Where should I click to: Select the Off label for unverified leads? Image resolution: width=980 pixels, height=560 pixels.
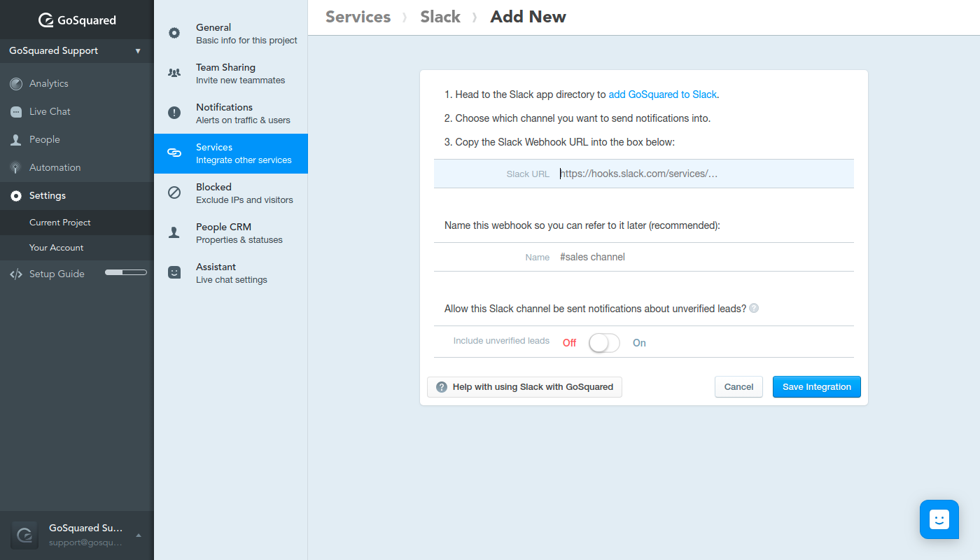click(x=570, y=343)
